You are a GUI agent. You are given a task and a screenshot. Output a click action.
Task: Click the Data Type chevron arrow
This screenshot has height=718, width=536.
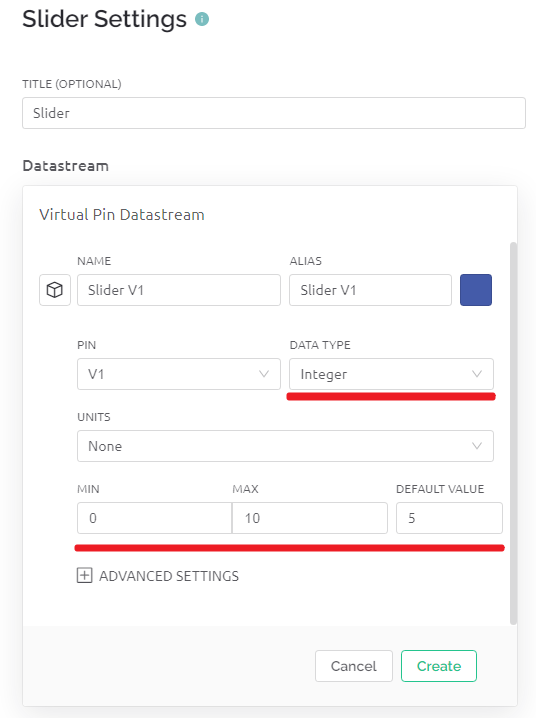[x=476, y=374]
